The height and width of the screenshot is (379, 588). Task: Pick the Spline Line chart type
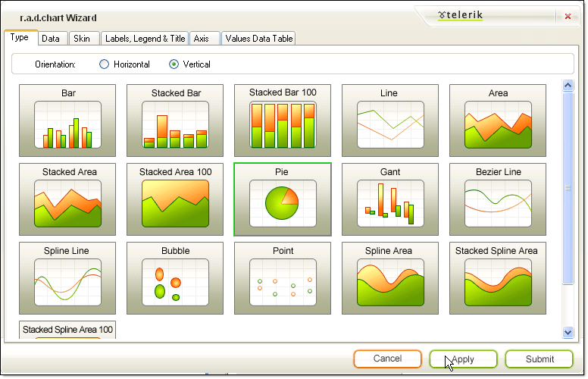pyautogui.click(x=67, y=278)
